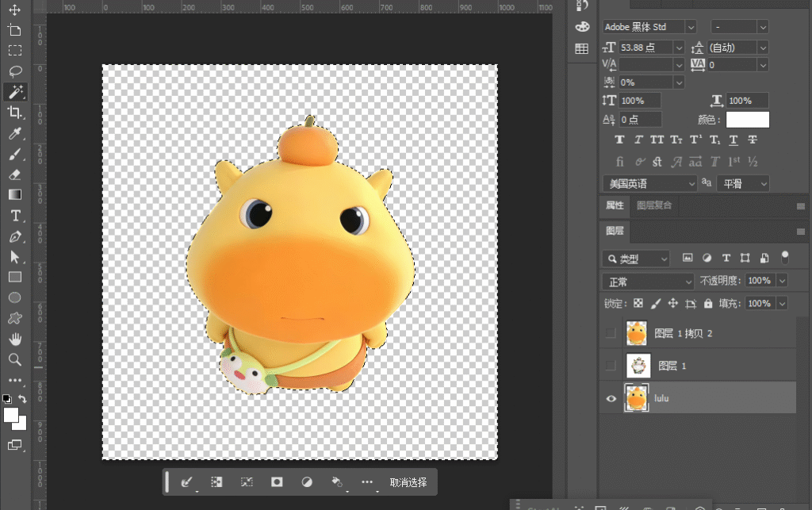
Task: Create adjustment layer from contextual bar
Action: (307, 482)
